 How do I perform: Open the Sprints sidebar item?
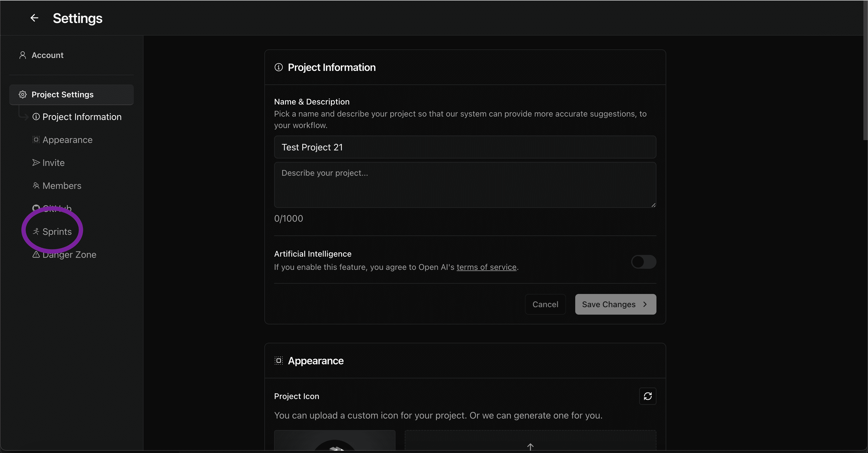(52, 232)
